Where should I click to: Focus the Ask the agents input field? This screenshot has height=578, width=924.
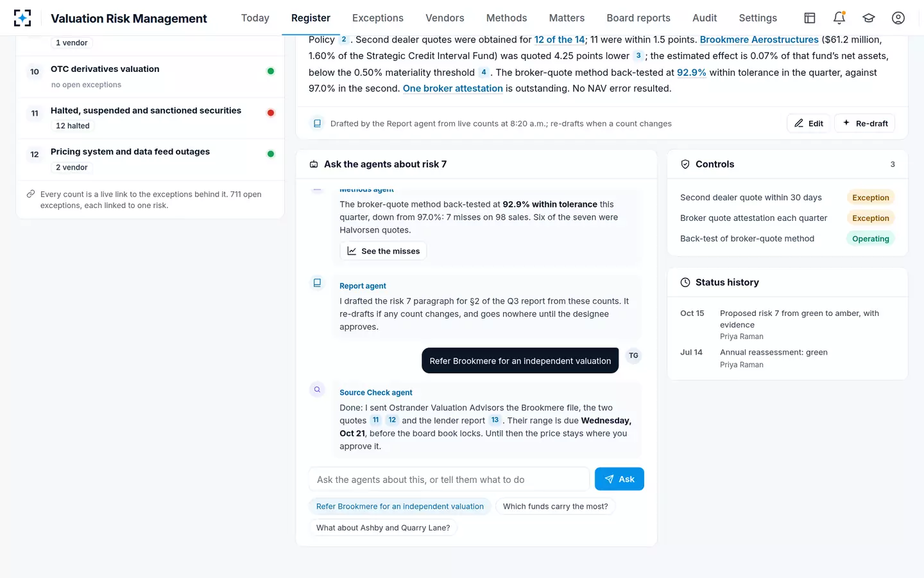(x=449, y=479)
